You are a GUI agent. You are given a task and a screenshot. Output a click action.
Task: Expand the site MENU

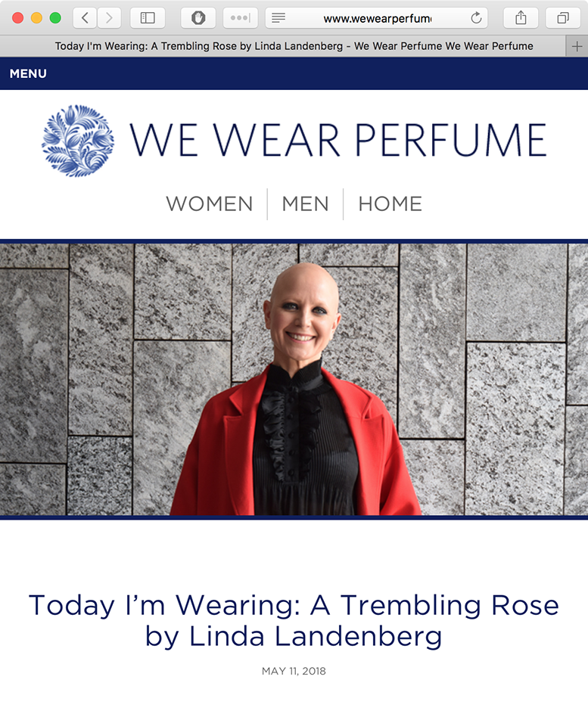[28, 74]
